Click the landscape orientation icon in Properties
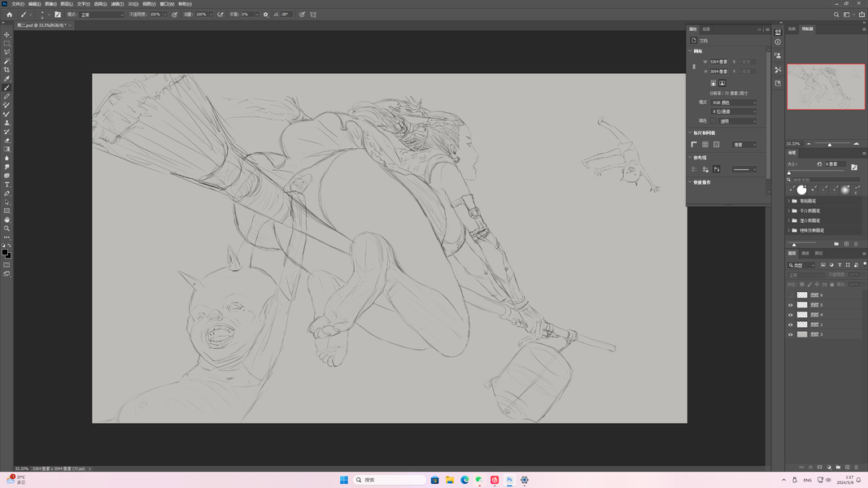The height and width of the screenshot is (488, 868). tap(722, 83)
